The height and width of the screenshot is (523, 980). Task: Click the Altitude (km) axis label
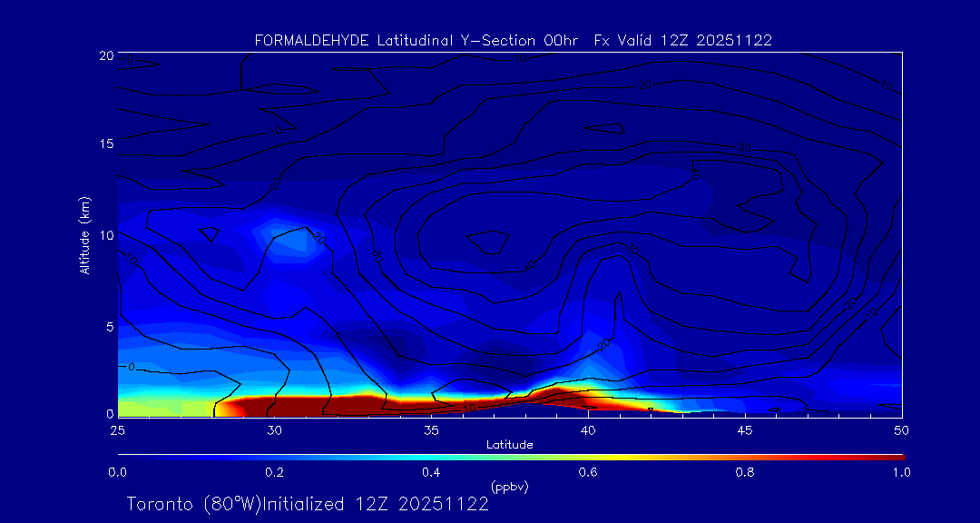[85, 235]
